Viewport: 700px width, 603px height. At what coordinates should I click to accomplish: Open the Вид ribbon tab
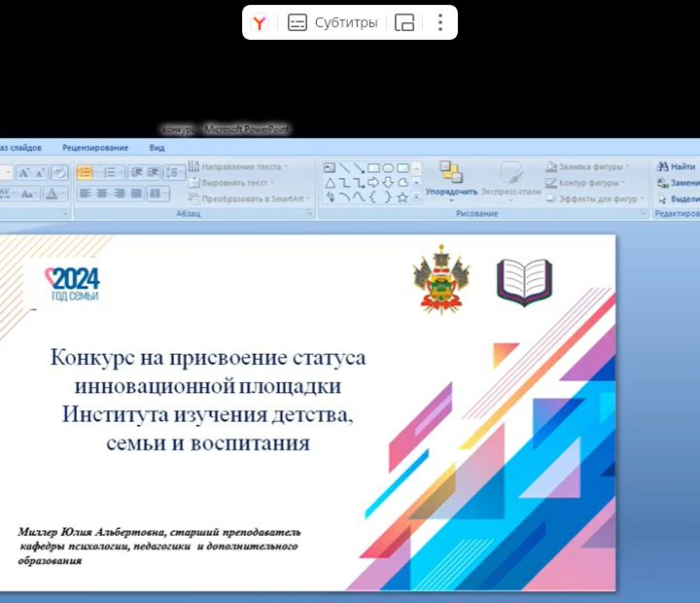[x=157, y=148]
